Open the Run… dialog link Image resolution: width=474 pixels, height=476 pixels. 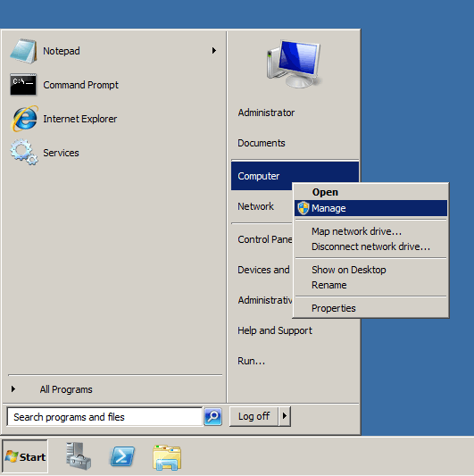[x=251, y=361]
